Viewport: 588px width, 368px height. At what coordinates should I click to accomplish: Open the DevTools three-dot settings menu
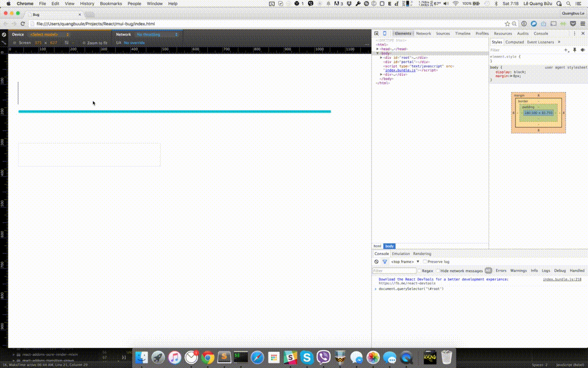point(574,33)
